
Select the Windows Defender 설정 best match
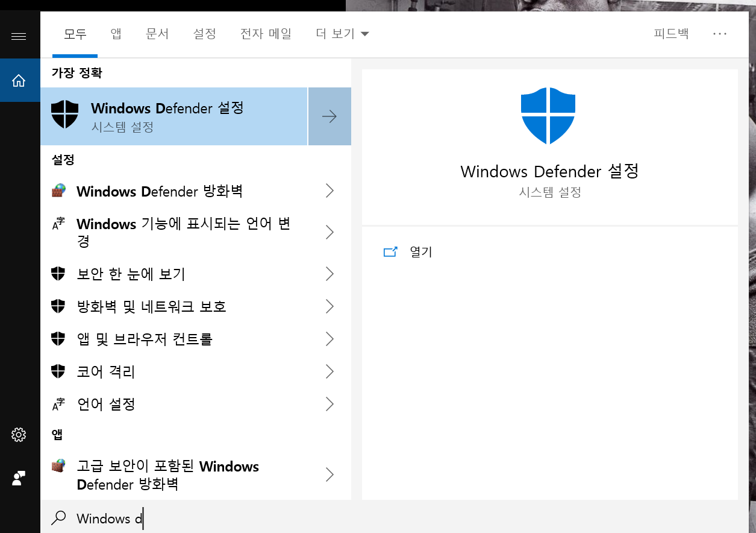174,116
